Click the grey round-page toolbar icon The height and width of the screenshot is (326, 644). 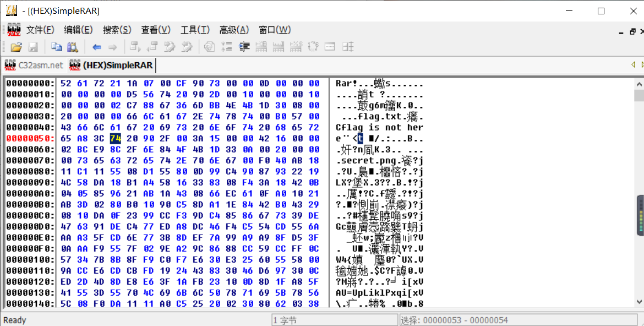(x=210, y=47)
